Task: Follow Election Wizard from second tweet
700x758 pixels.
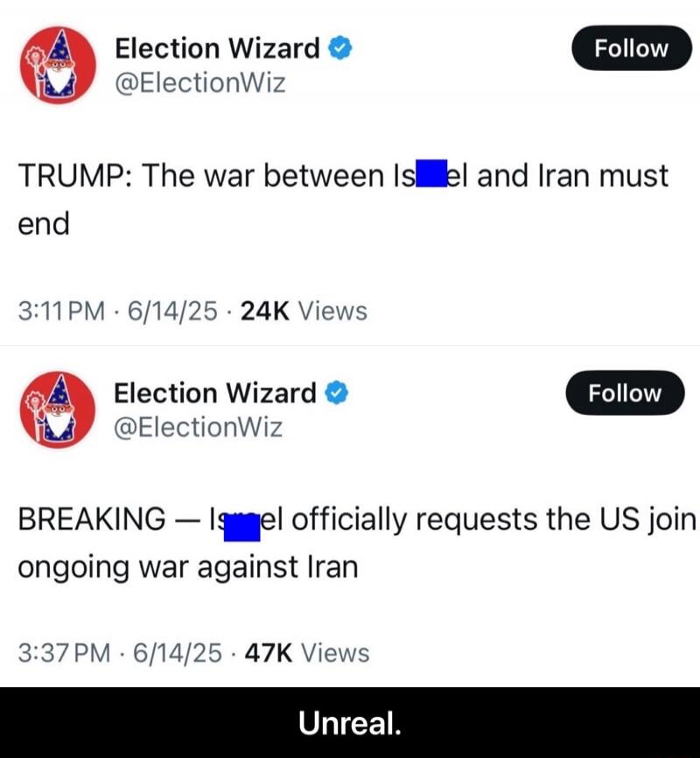Action: [625, 393]
